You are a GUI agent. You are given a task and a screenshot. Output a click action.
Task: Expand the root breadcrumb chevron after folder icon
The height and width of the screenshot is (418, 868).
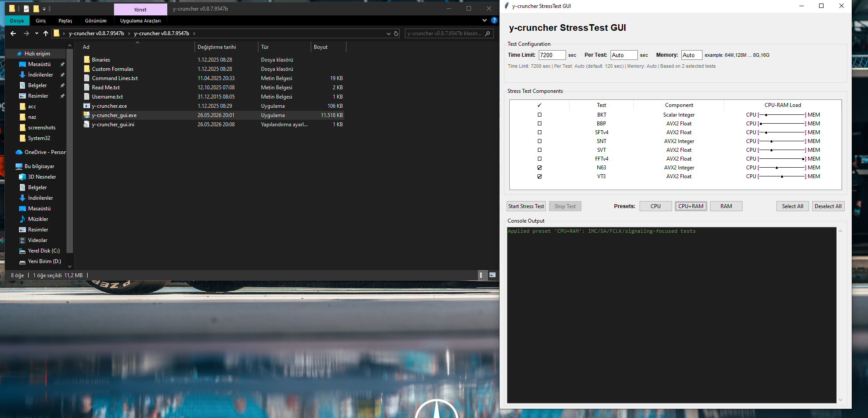pyautogui.click(x=64, y=33)
